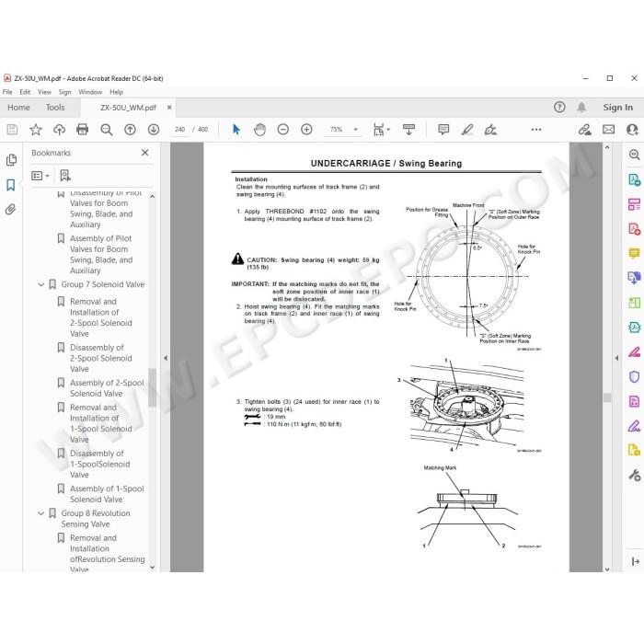Select the ZX-50U_WM.pdf document tab
The width and height of the screenshot is (644, 644).
tap(128, 108)
